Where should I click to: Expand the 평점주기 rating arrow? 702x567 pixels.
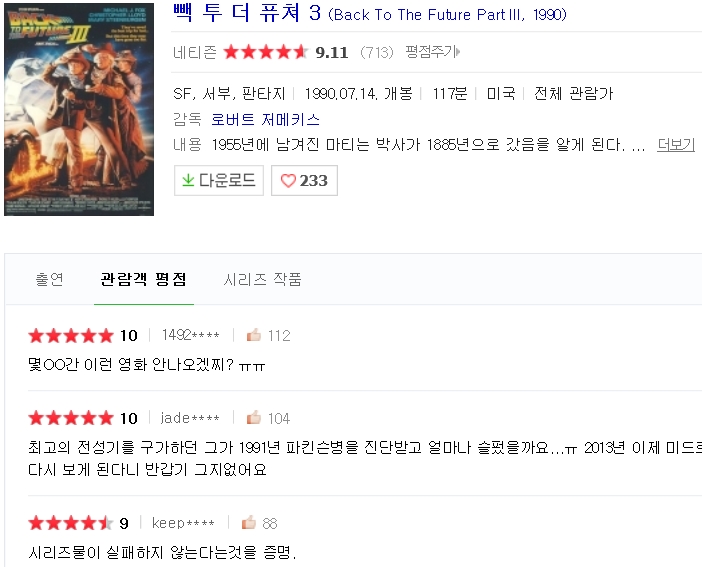tap(458, 52)
